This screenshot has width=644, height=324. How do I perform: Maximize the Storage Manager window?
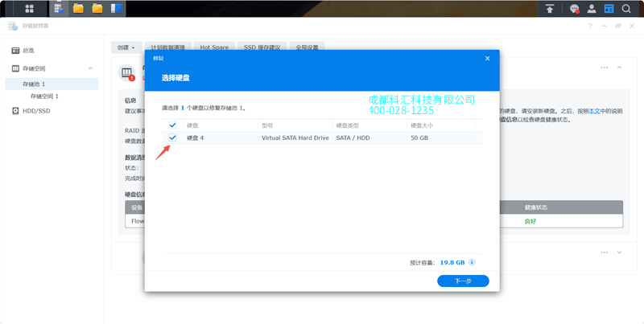click(618, 26)
